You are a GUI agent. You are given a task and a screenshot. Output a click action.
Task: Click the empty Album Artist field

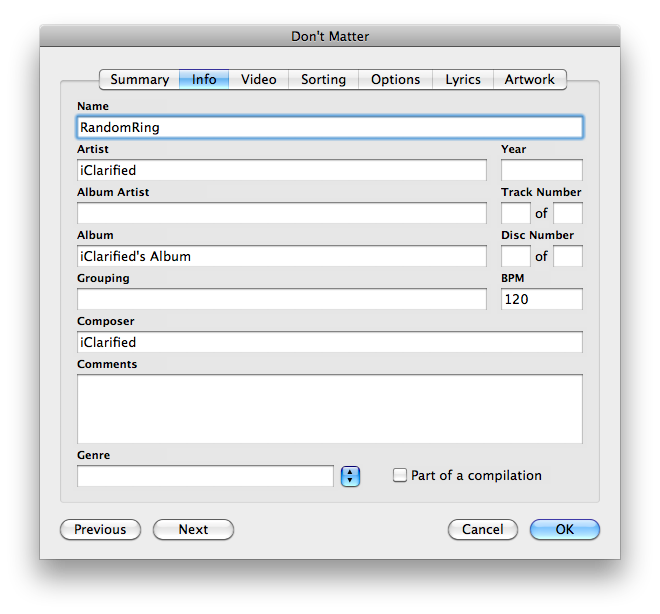[x=281, y=213]
